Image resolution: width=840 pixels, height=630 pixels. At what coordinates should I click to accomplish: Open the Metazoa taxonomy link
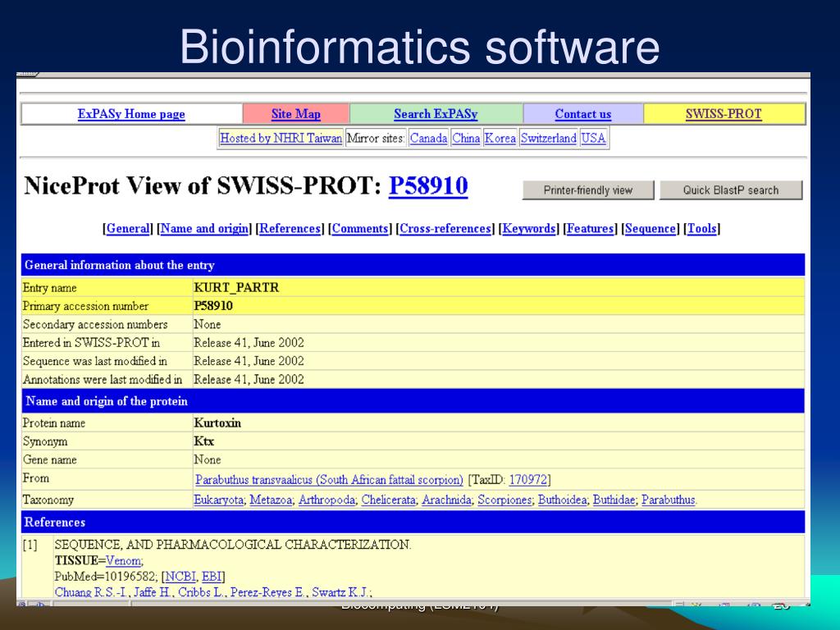coord(271,500)
